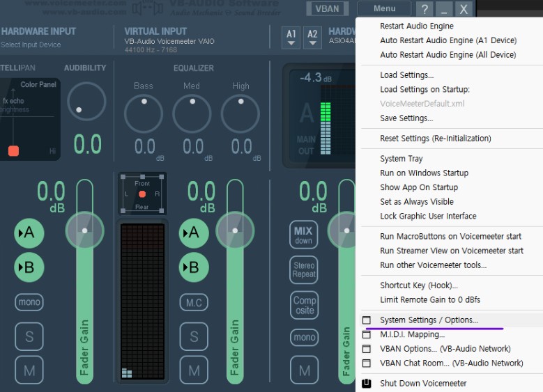This screenshot has width=543, height=392.
Task: Open Shortcut Key (Hook)...
Action: [x=419, y=285]
